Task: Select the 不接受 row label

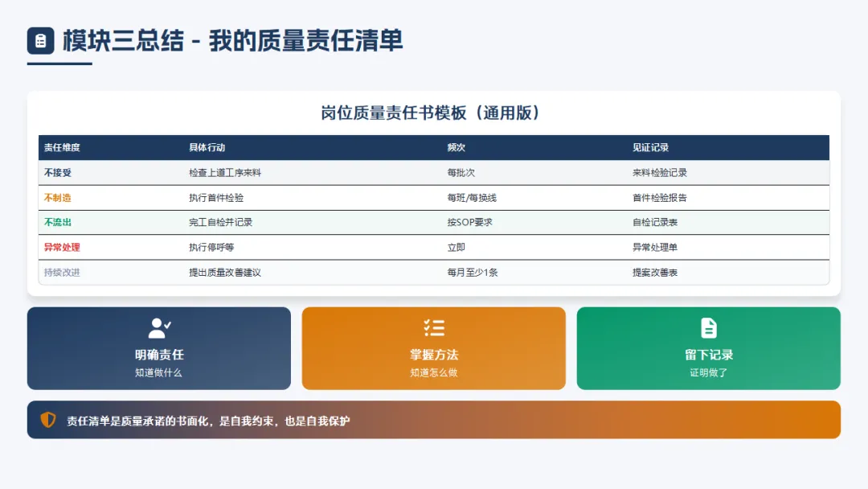Action: 58,173
